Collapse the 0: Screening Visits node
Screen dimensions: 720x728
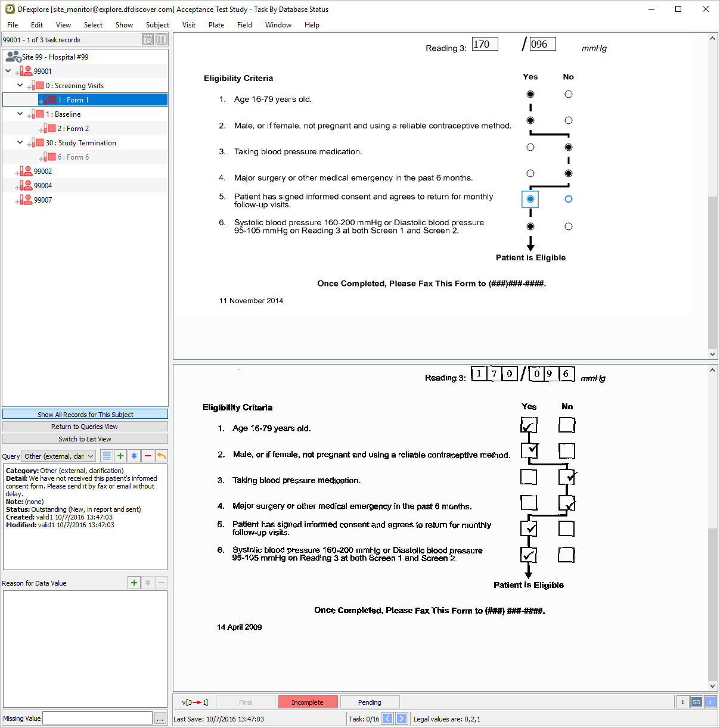point(20,85)
